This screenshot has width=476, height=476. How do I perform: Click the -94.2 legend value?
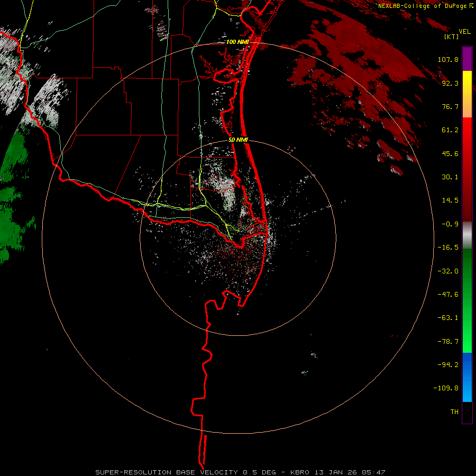tap(448, 365)
